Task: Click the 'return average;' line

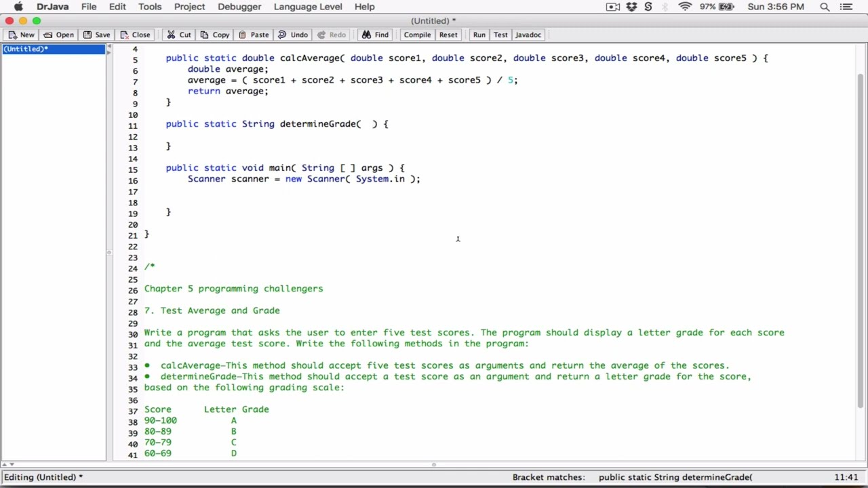Action: tap(228, 91)
